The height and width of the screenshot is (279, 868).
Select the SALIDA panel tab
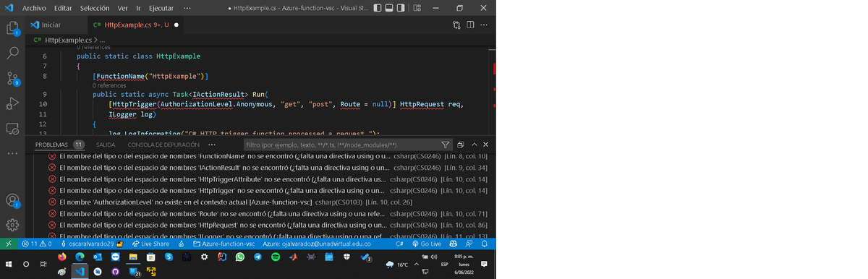106,145
